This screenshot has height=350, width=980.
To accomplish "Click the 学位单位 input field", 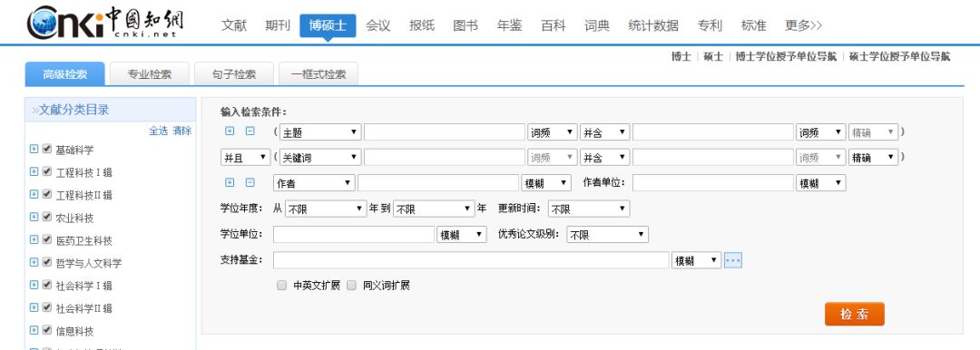I will point(354,234).
